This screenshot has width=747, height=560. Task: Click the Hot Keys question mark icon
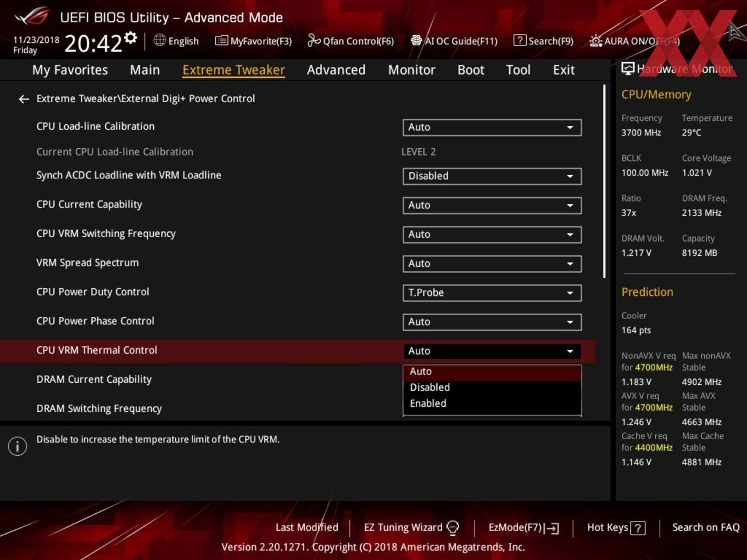click(x=638, y=528)
